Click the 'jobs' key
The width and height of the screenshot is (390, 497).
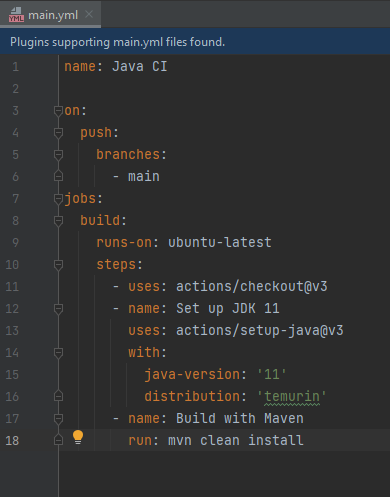click(80, 199)
